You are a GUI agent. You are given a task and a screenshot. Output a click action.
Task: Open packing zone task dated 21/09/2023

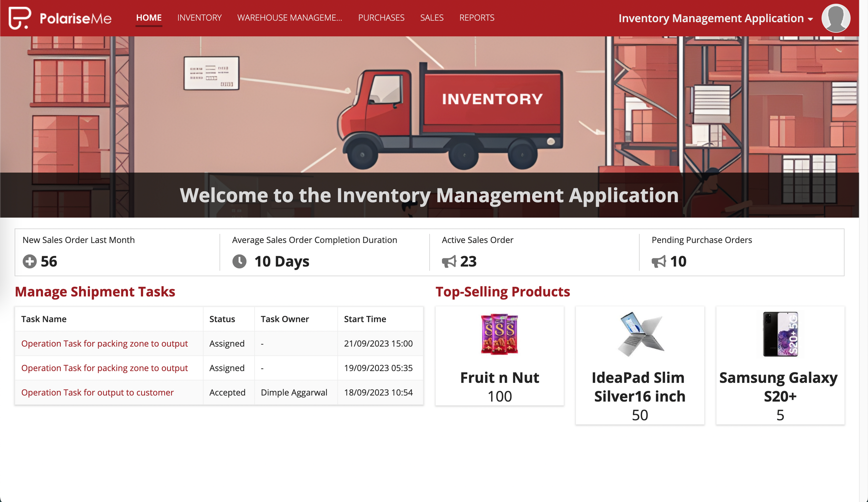[x=104, y=343]
